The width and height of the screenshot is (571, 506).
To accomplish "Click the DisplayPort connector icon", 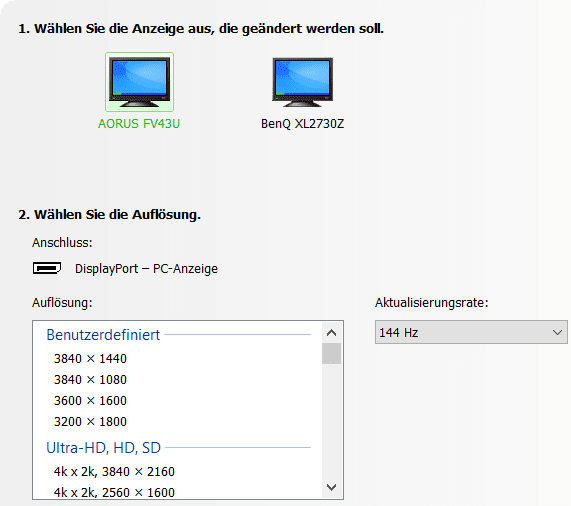I will (47, 268).
